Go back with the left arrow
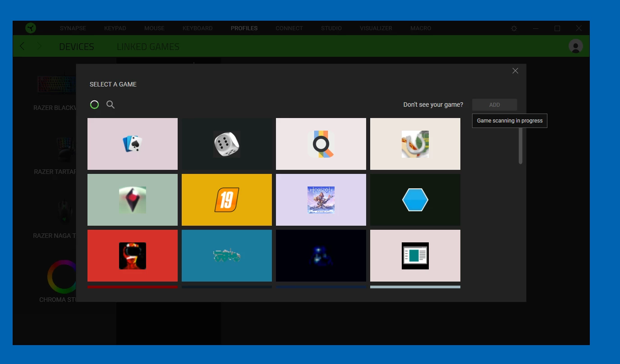Image resolution: width=620 pixels, height=364 pixels. (23, 46)
